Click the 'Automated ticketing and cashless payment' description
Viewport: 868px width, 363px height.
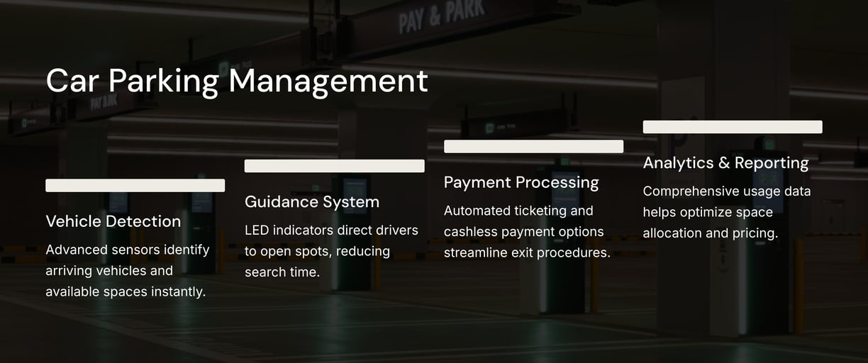527,231
